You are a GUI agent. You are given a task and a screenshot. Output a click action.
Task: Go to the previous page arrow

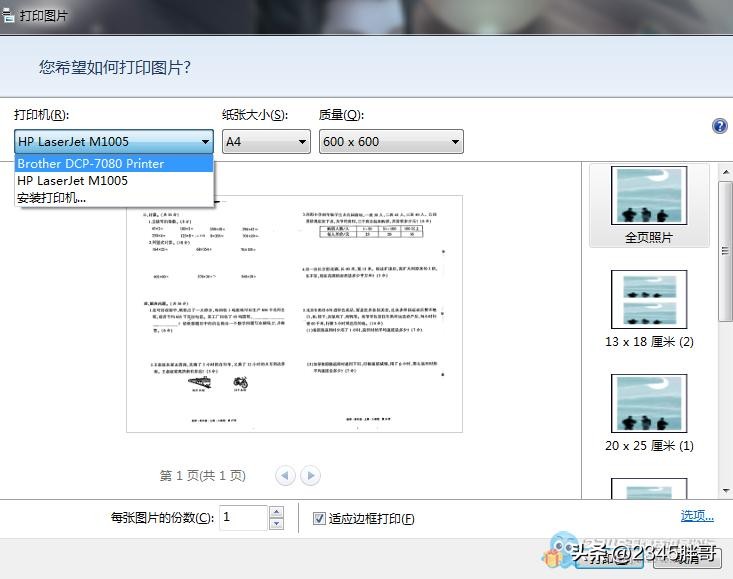(285, 476)
